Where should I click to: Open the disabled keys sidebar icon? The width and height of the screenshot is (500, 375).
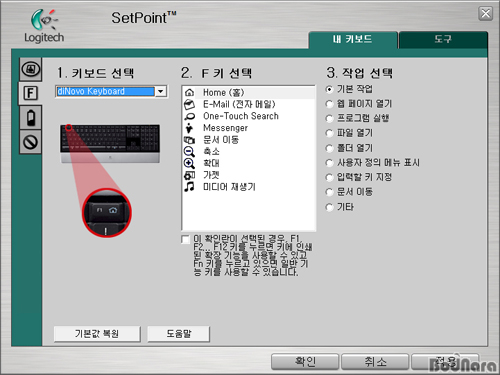click(x=31, y=142)
